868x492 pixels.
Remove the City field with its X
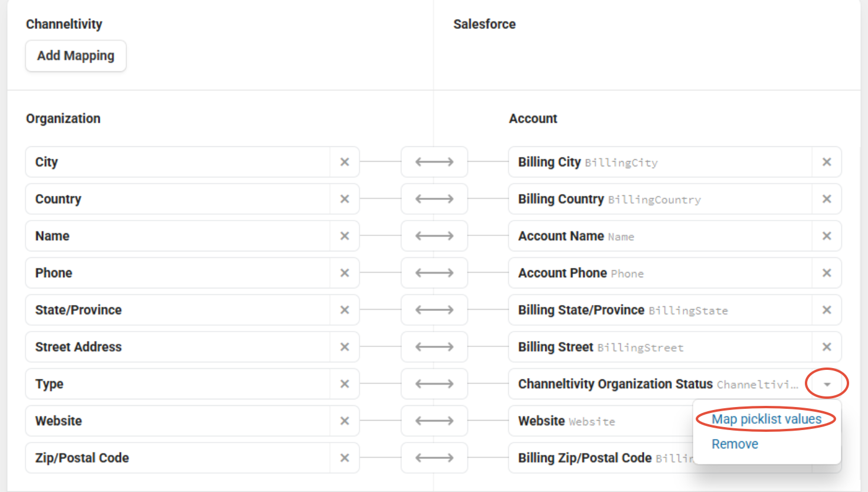click(345, 162)
